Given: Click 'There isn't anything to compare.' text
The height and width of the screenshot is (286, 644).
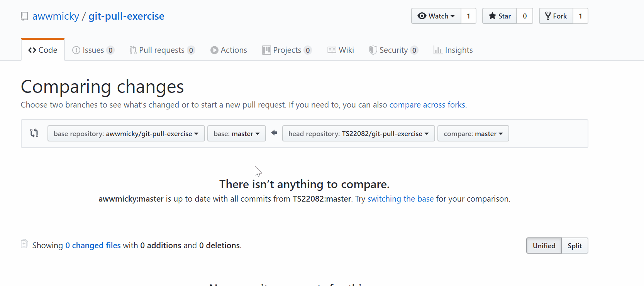Looking at the screenshot, I should coord(304,184).
